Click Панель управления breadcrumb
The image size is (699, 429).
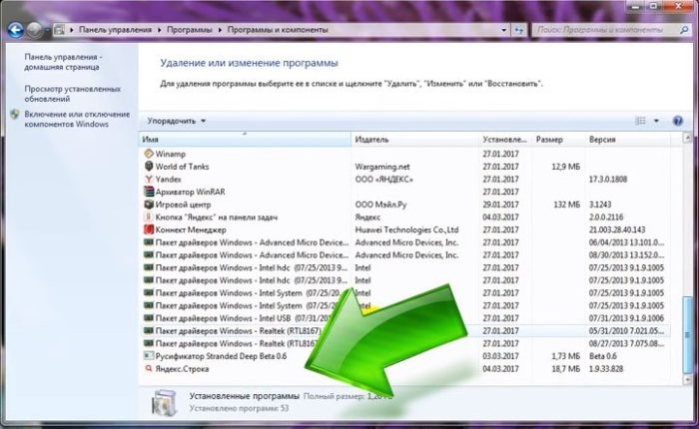point(115,30)
